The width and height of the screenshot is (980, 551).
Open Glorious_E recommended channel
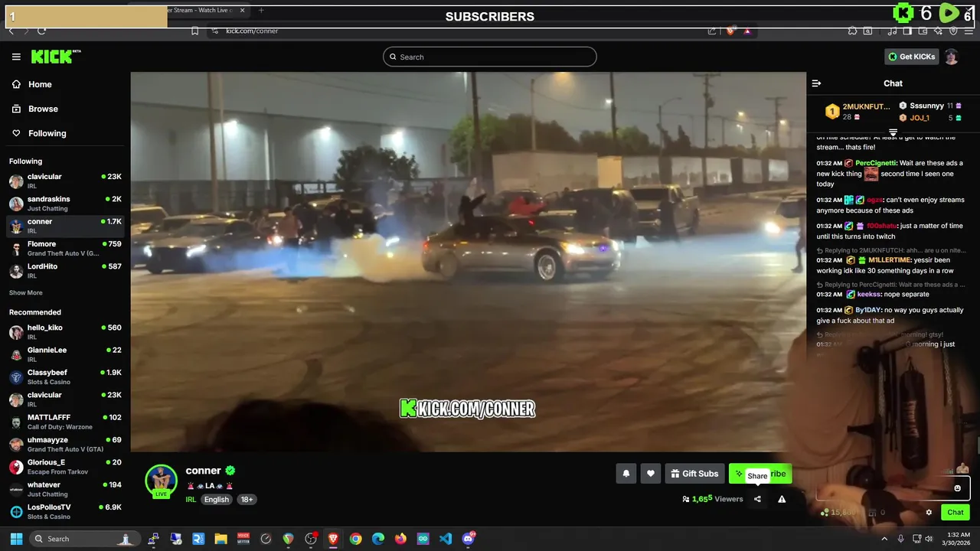click(65, 466)
